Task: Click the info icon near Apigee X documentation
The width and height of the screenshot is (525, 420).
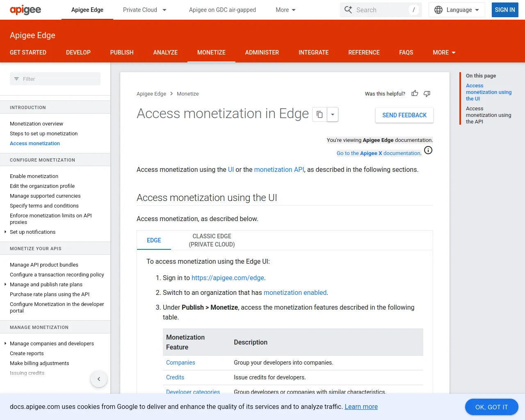Action: tap(428, 150)
